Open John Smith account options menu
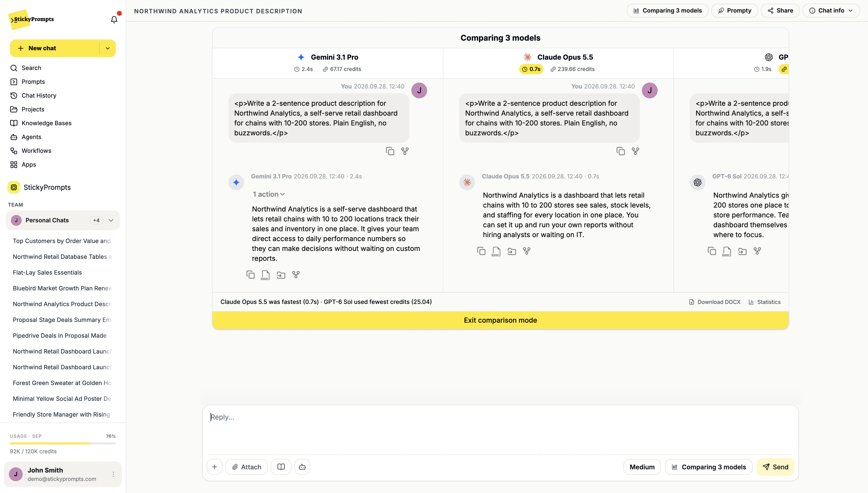 113,474
